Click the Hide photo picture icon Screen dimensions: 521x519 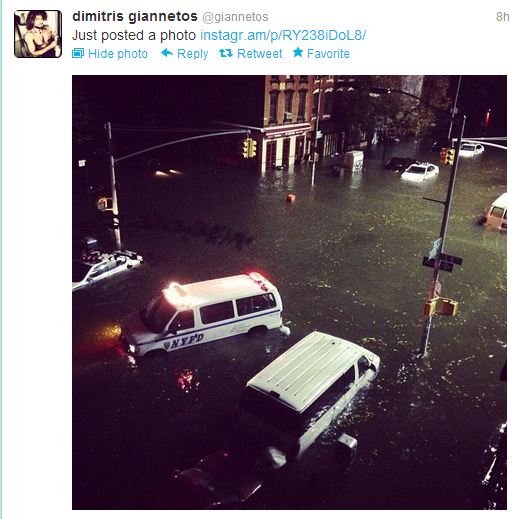(78, 53)
